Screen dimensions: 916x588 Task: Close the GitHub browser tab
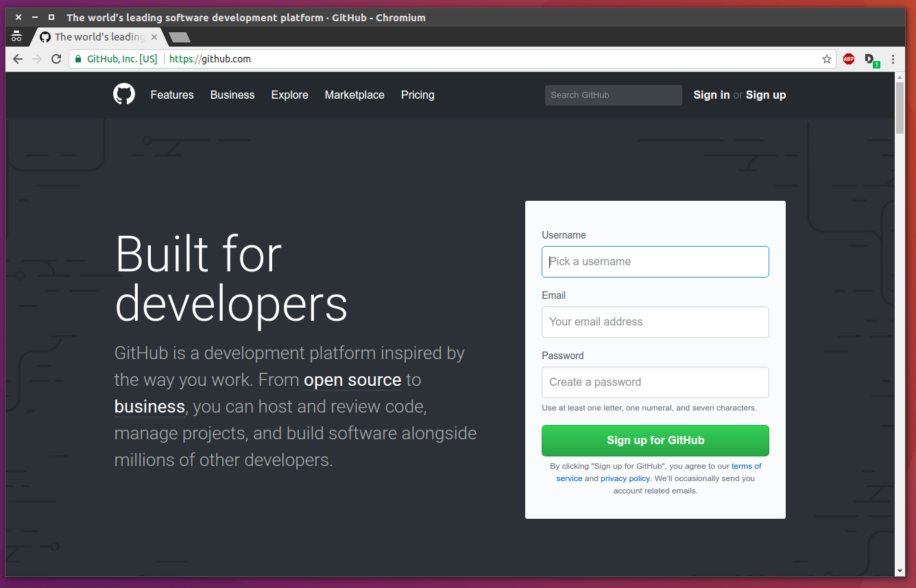[x=154, y=37]
